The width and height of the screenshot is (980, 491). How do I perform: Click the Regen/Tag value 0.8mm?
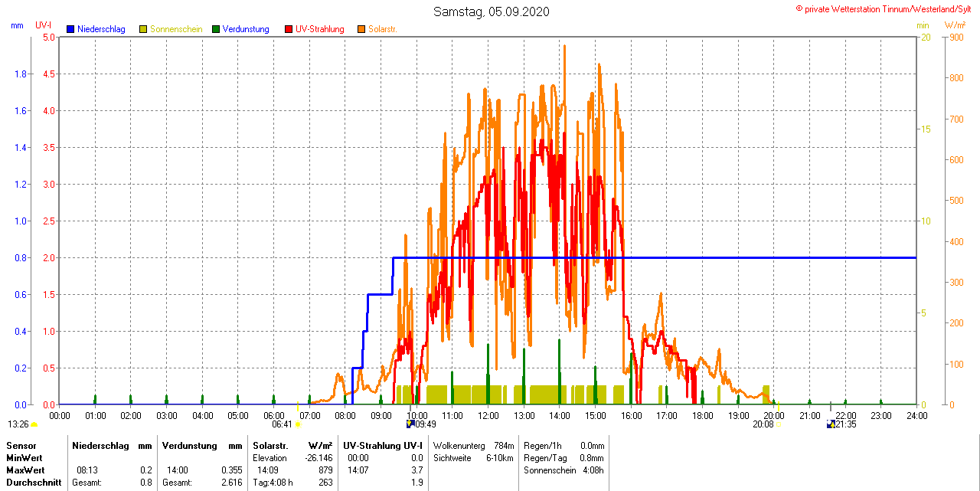[x=592, y=457]
